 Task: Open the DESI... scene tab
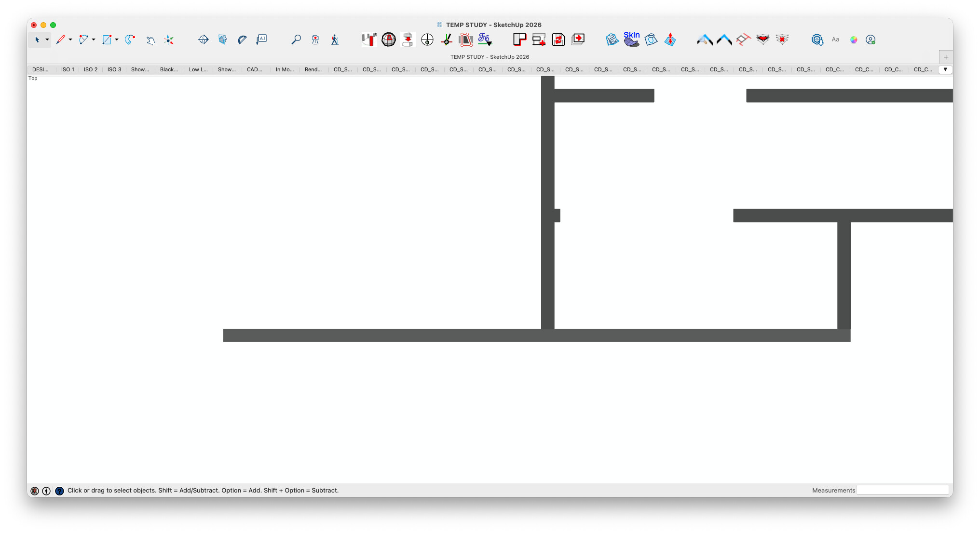(x=41, y=69)
